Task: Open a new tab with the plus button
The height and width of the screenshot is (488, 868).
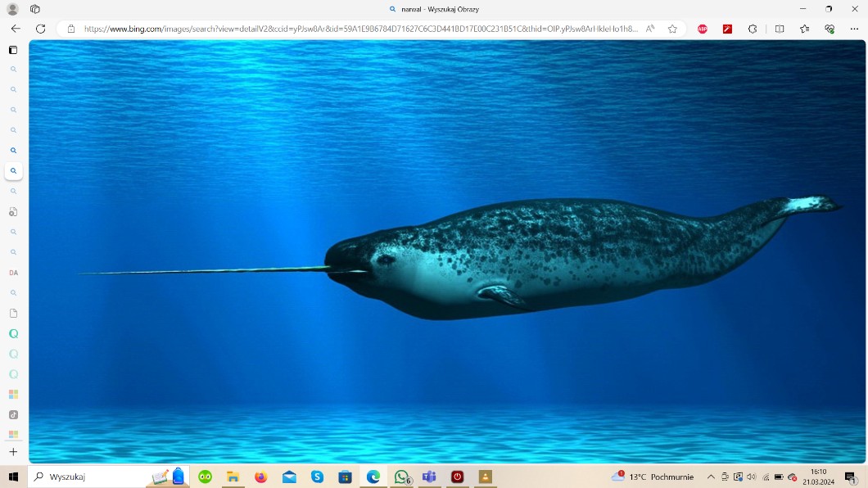Action: [13, 452]
